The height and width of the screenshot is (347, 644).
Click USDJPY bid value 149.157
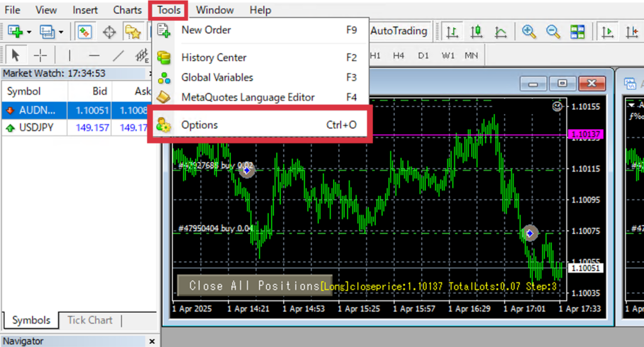tap(92, 127)
